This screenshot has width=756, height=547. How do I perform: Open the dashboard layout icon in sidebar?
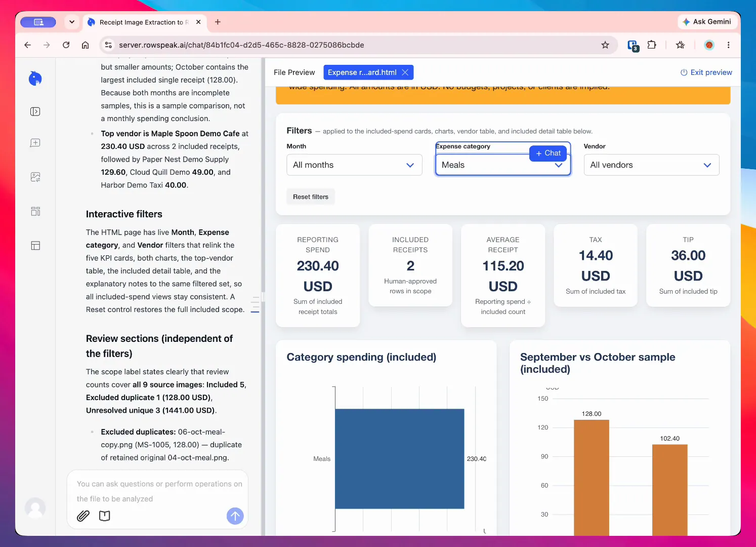35,211
